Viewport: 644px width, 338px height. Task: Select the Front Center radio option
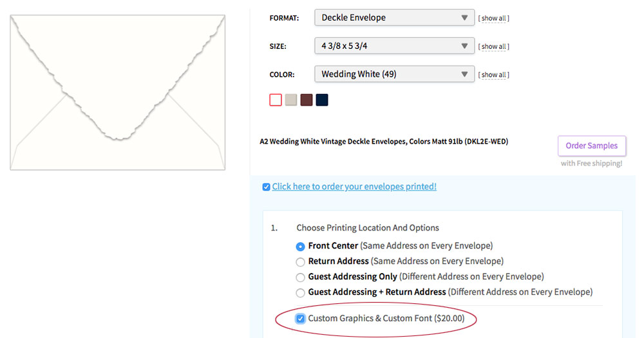(x=300, y=247)
